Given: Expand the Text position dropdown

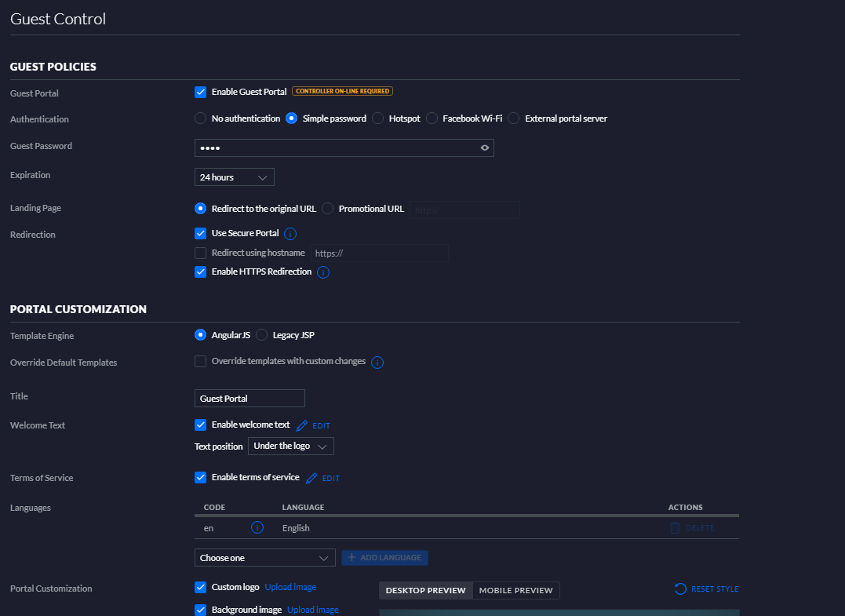Looking at the screenshot, I should pyautogui.click(x=290, y=447).
